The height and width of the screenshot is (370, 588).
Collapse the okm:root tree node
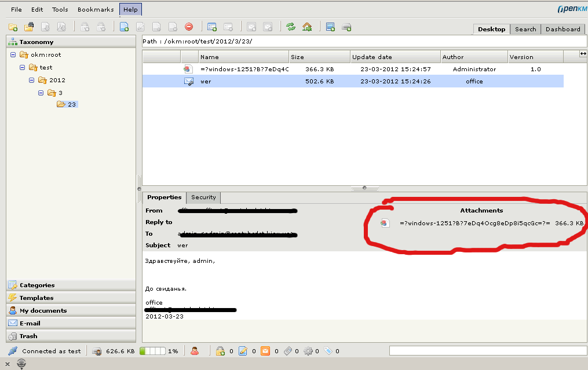coord(13,54)
